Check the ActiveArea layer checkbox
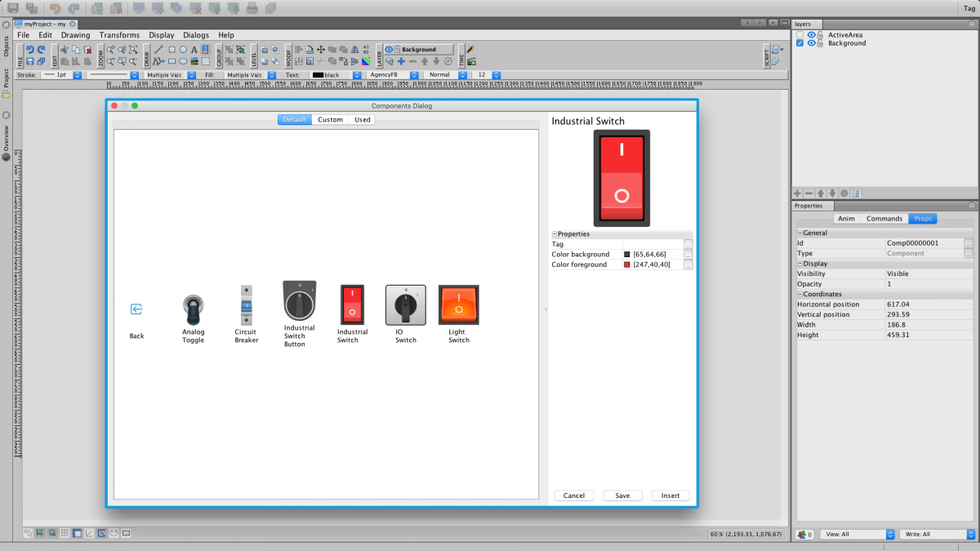 tap(800, 35)
